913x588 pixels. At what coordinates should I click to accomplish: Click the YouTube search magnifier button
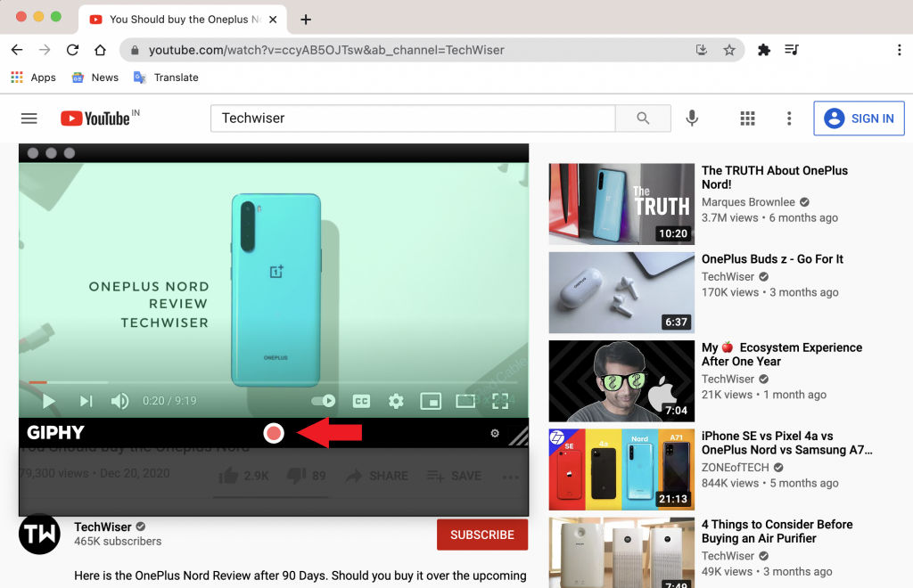[643, 118]
